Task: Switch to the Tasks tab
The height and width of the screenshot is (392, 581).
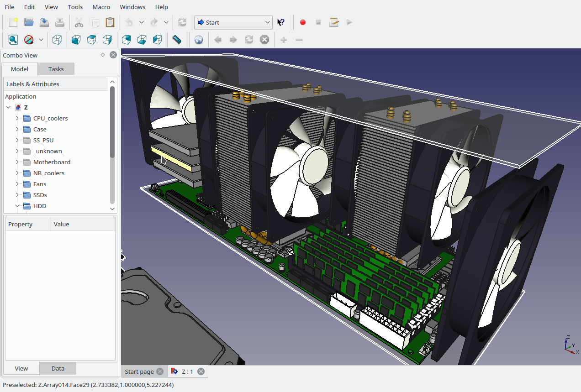Action: pyautogui.click(x=56, y=69)
